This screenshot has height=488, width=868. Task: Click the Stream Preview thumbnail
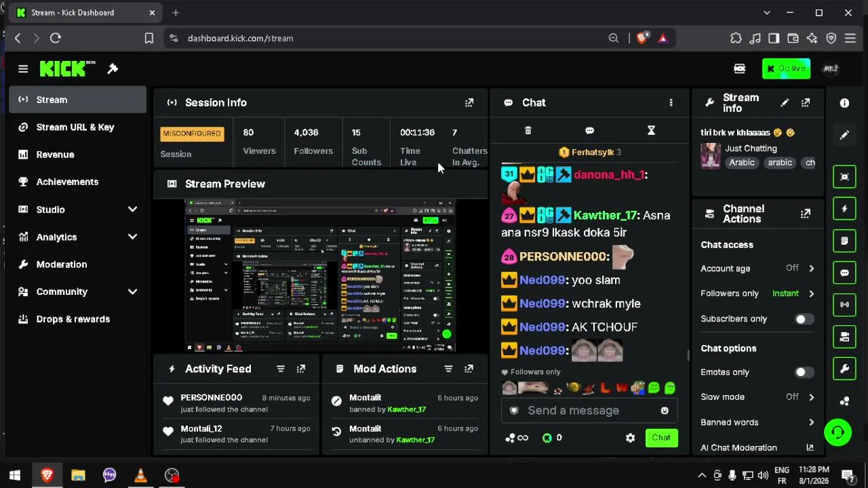320,275
